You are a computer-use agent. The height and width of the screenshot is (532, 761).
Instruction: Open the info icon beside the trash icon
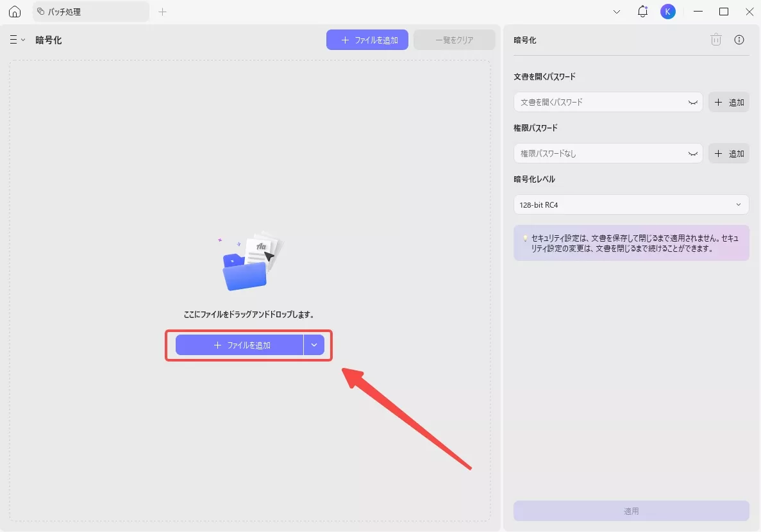tap(739, 40)
